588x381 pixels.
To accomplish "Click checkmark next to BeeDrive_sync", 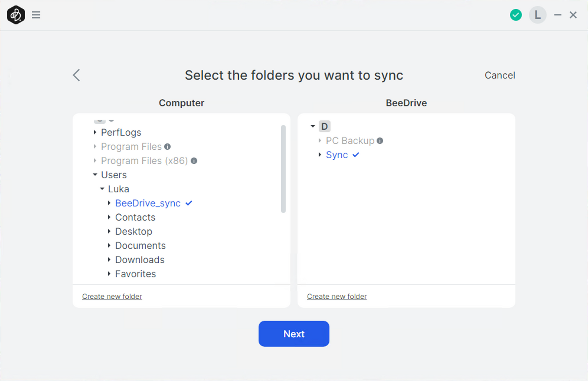I will click(x=189, y=203).
